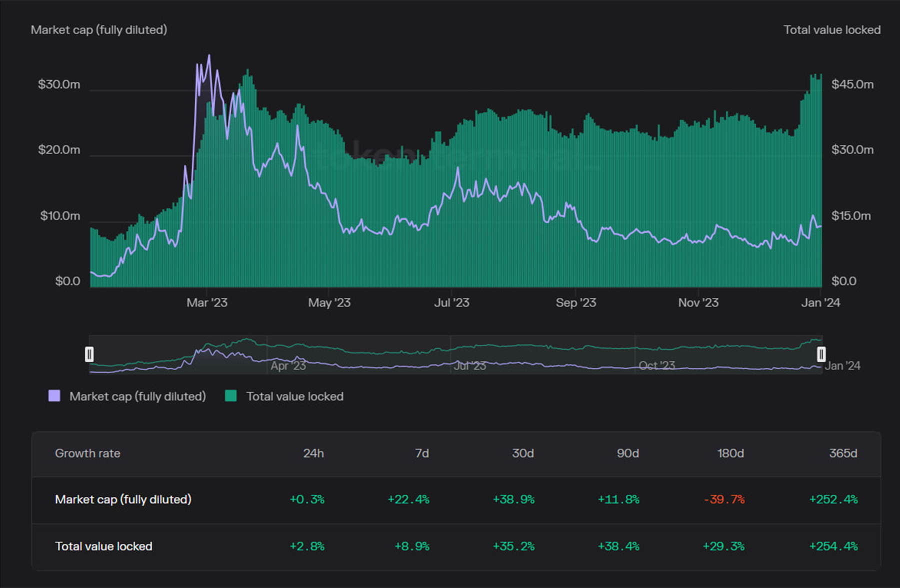
Task: Hide Total value locked series via legend
Action: point(294,396)
